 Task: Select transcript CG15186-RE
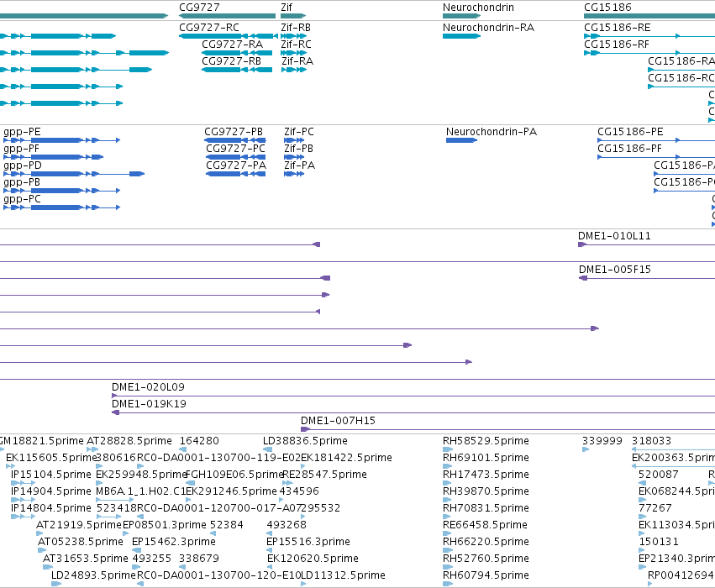649,36
